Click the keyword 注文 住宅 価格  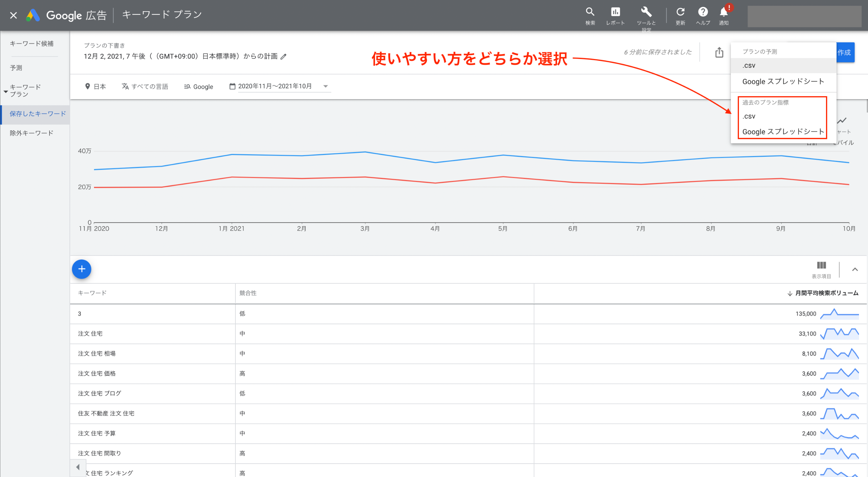(97, 373)
